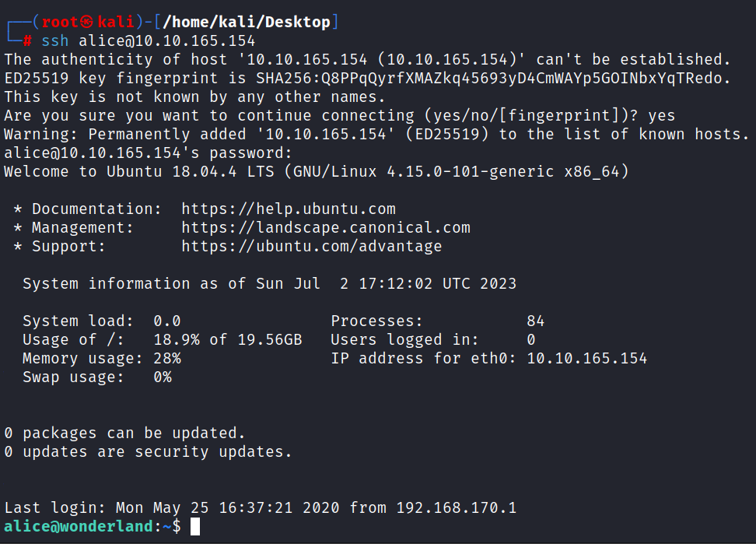Click the asterisk bullet before Documentation

[18, 209]
